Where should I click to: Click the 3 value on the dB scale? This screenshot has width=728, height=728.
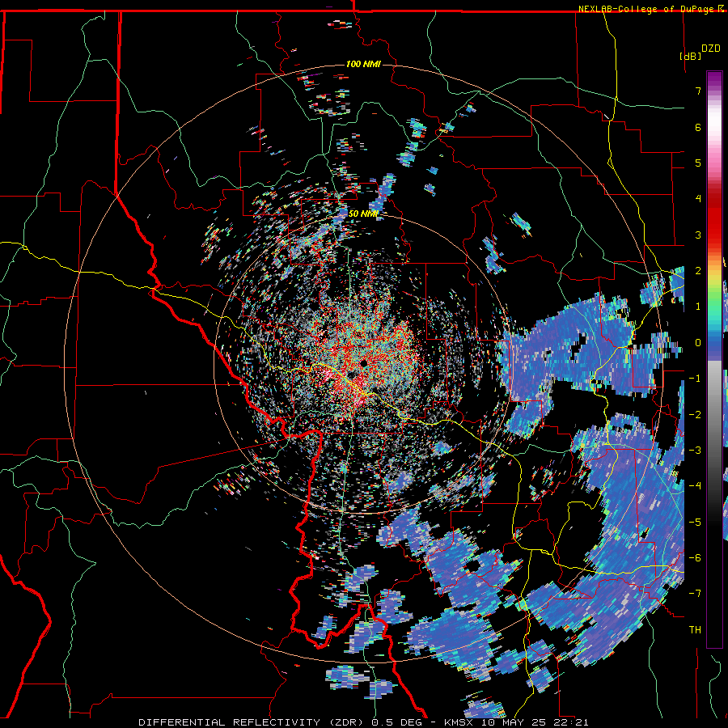(698, 235)
